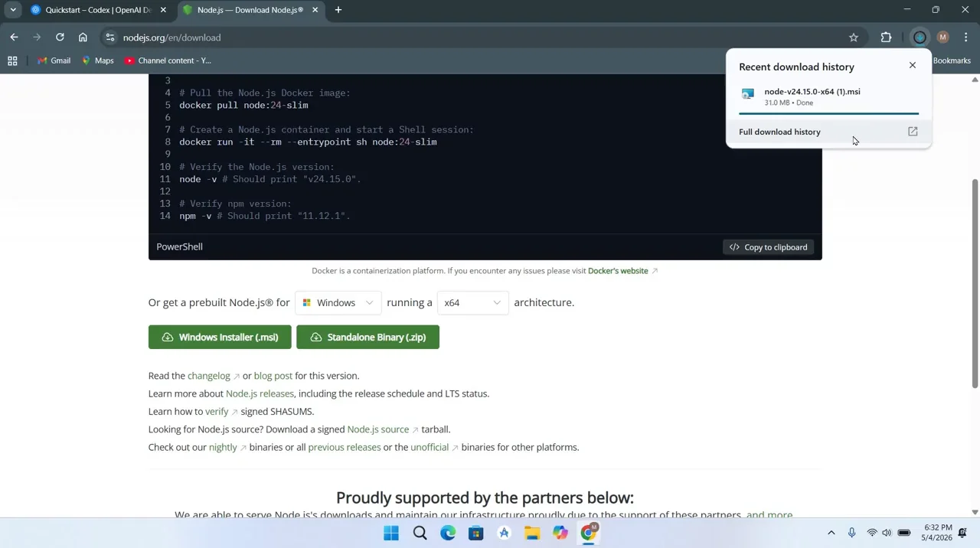Image resolution: width=980 pixels, height=548 pixels.
Task: Click open-in-new-tab icon beside Full download history
Action: pyautogui.click(x=913, y=132)
